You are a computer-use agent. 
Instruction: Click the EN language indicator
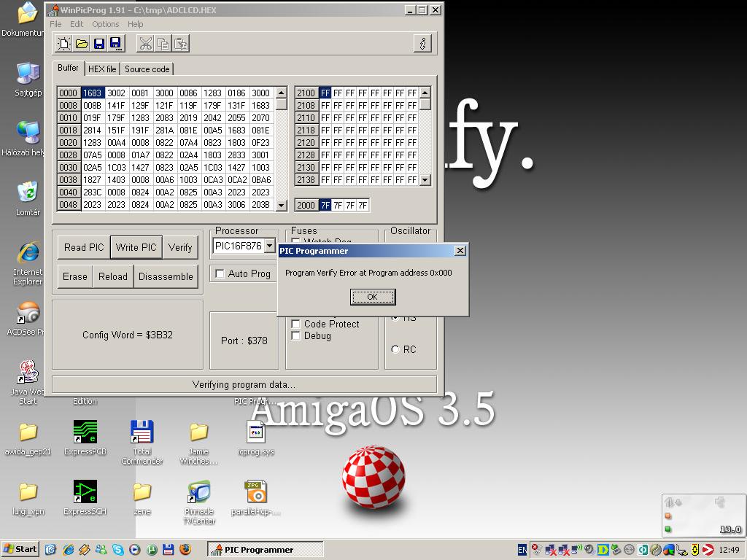[522, 550]
